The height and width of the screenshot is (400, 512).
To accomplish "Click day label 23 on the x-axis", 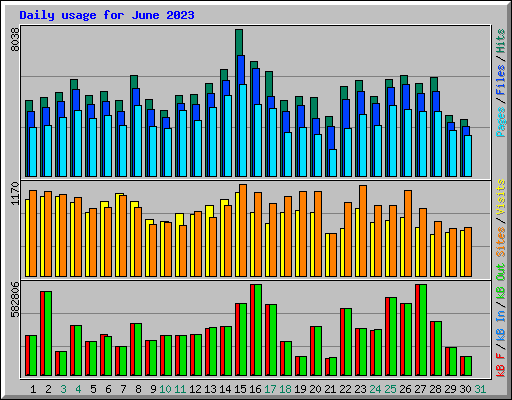I will pyautogui.click(x=360, y=389).
